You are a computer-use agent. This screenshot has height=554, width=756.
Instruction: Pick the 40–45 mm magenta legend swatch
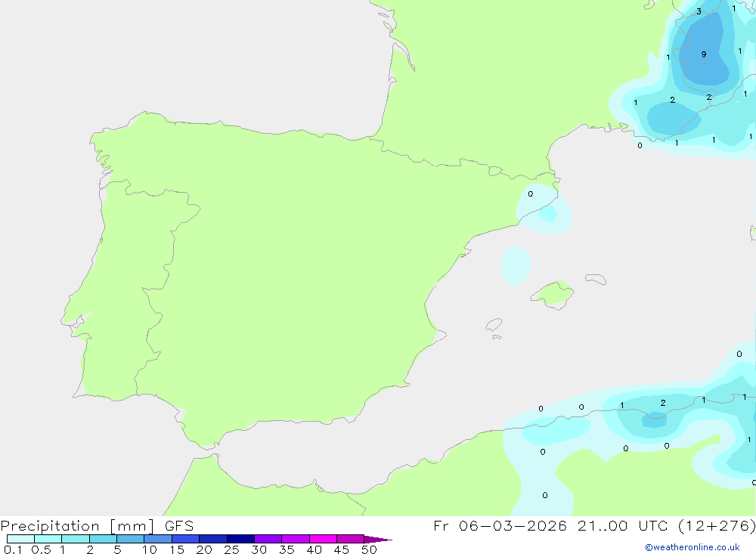(323, 539)
